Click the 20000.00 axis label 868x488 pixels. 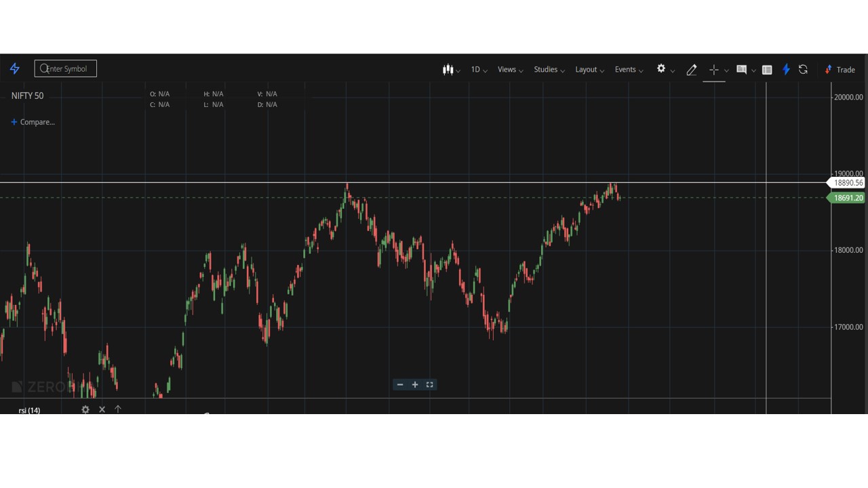(848, 97)
